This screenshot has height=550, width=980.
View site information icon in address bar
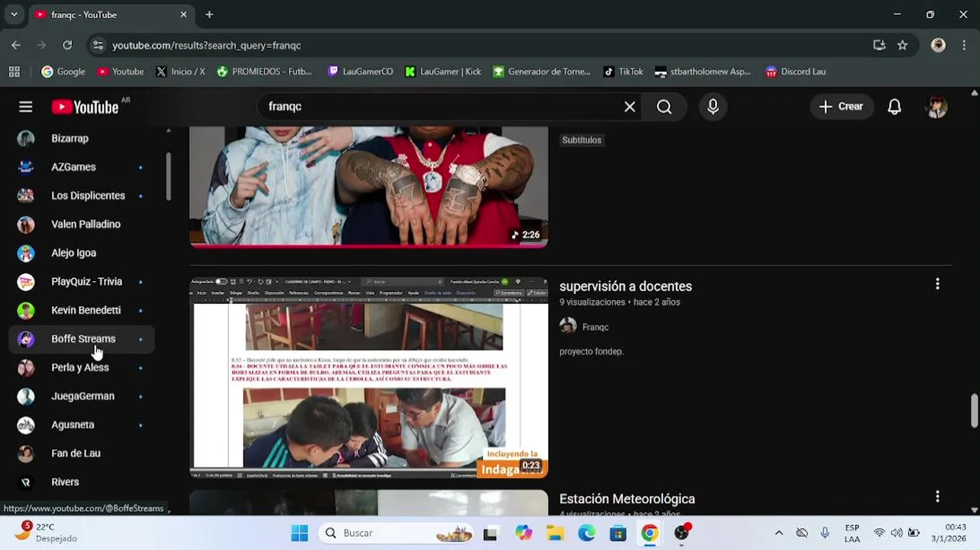pyautogui.click(x=98, y=45)
